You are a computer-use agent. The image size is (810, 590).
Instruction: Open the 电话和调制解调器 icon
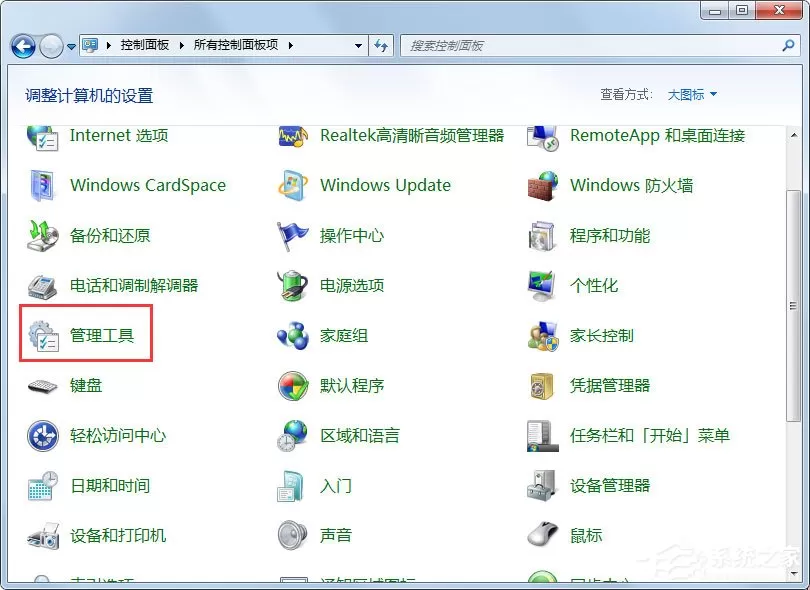tap(42, 286)
